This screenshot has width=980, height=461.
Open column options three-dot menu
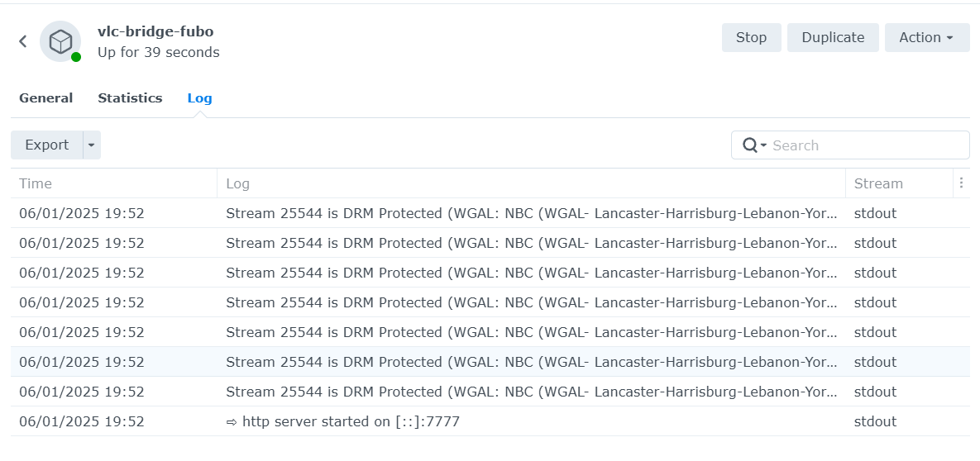[x=961, y=183]
